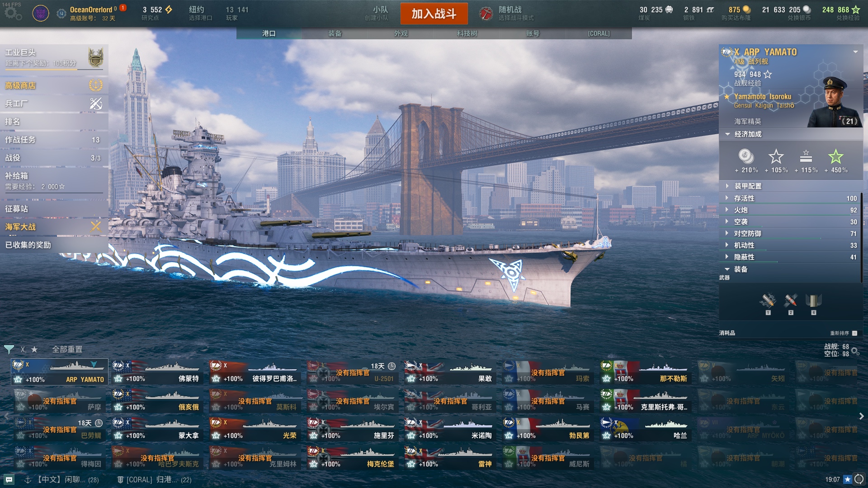
Task: Toggle star on Yamamoto Isoroku commander
Action: 726,96
